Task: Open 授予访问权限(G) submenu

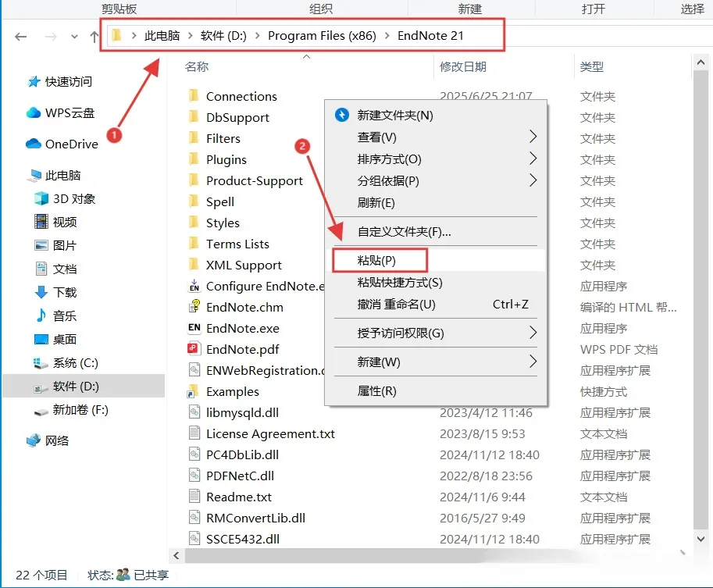Action: (x=437, y=333)
